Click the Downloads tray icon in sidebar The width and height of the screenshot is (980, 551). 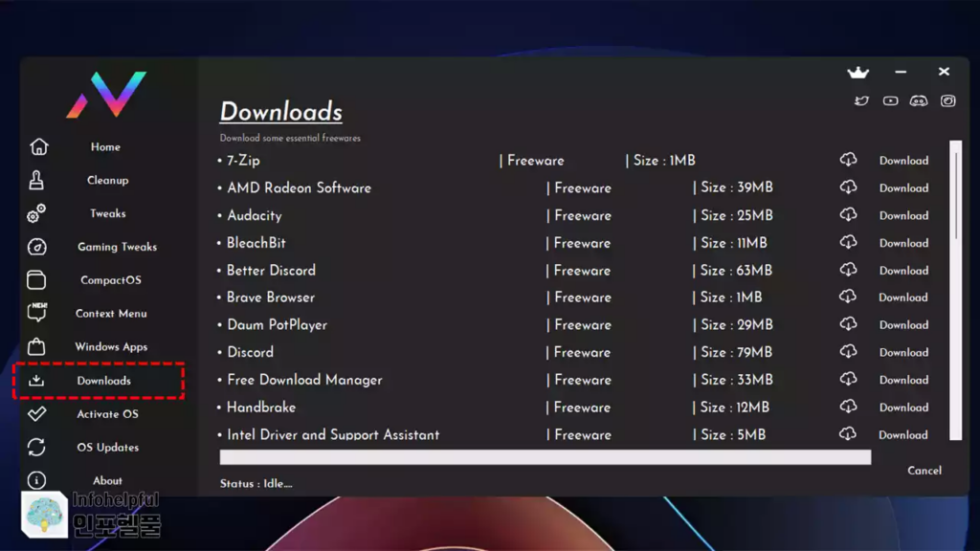pos(36,380)
